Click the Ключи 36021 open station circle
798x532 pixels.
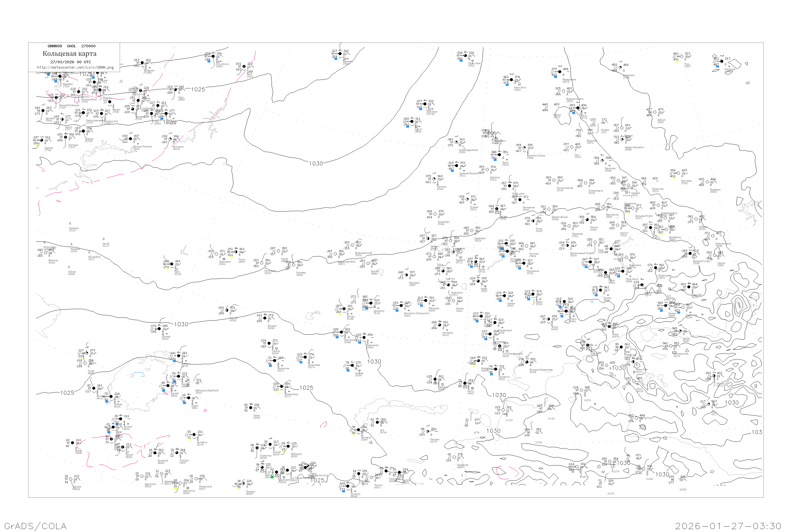click(453, 301)
